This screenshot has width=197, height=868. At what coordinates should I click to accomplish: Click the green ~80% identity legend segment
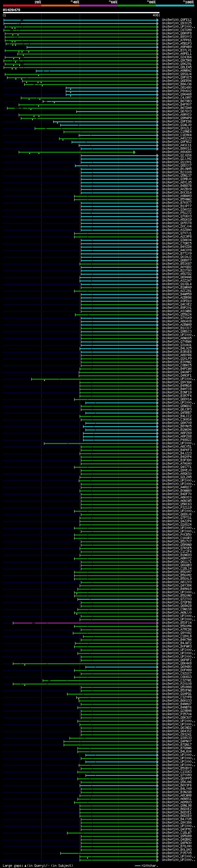pyautogui.click(x=137, y=6)
